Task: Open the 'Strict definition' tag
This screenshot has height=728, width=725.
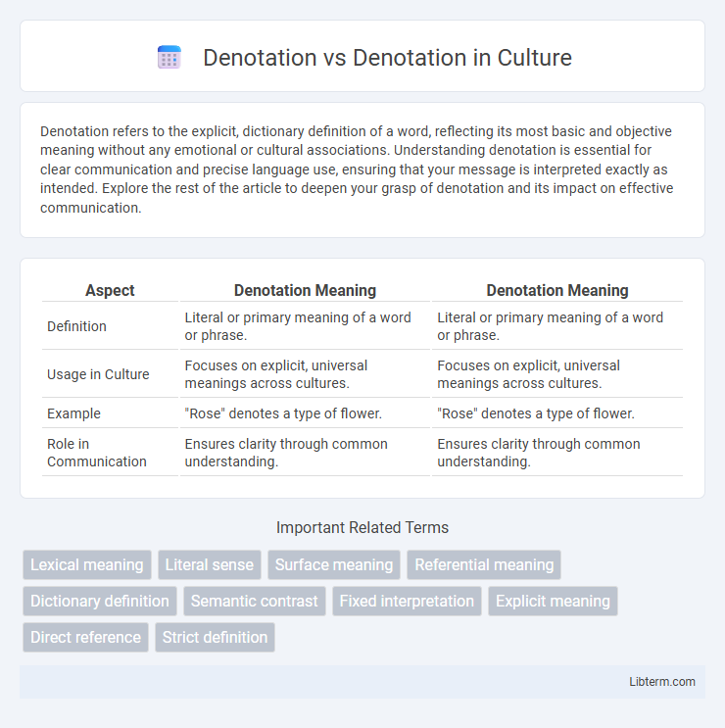Action: [x=215, y=637]
